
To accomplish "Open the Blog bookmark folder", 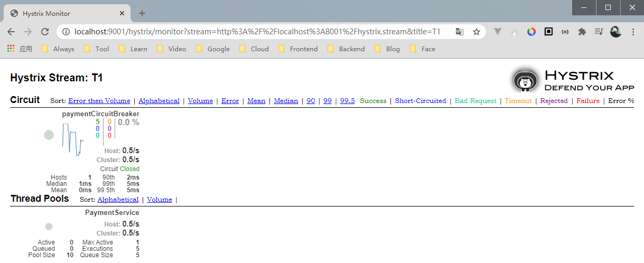I will click(387, 49).
